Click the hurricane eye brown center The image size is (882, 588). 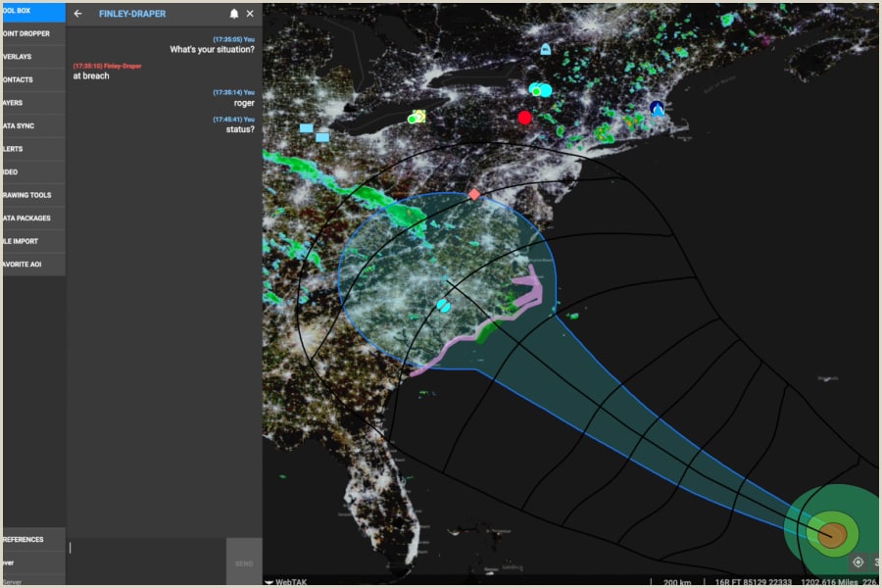[x=832, y=534]
